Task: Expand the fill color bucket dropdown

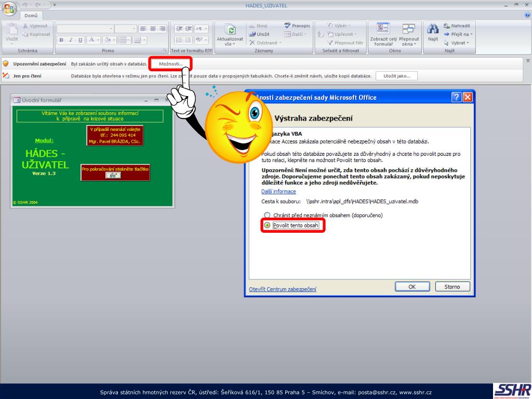Action: pos(114,40)
